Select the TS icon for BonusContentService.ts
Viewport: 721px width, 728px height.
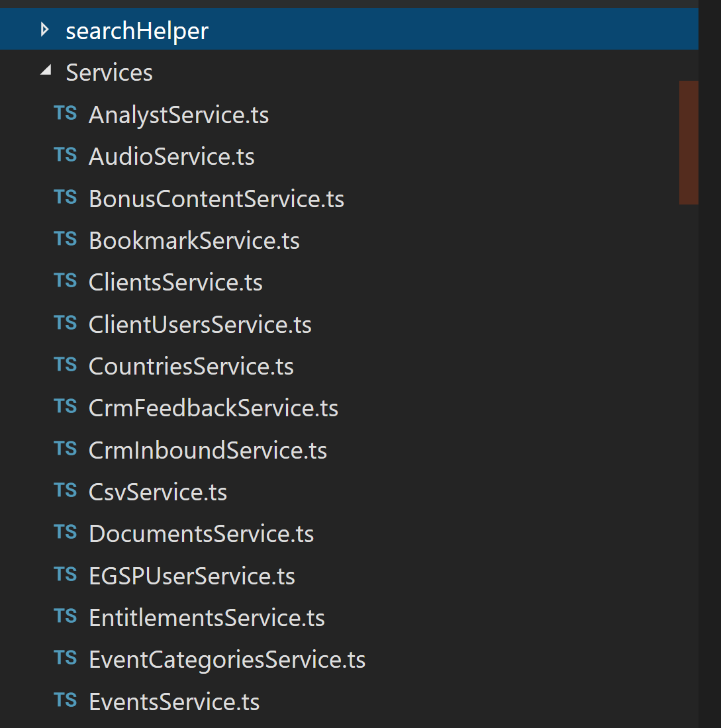pyautogui.click(x=64, y=197)
